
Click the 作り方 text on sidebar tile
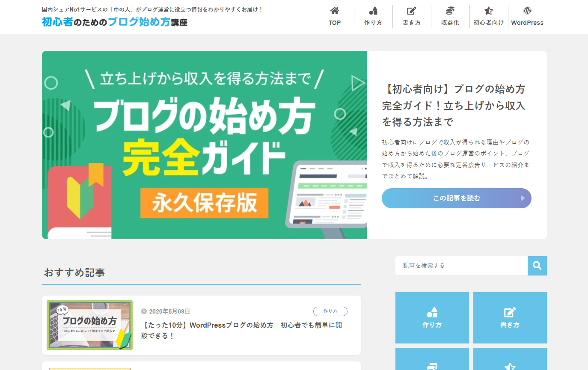point(432,325)
